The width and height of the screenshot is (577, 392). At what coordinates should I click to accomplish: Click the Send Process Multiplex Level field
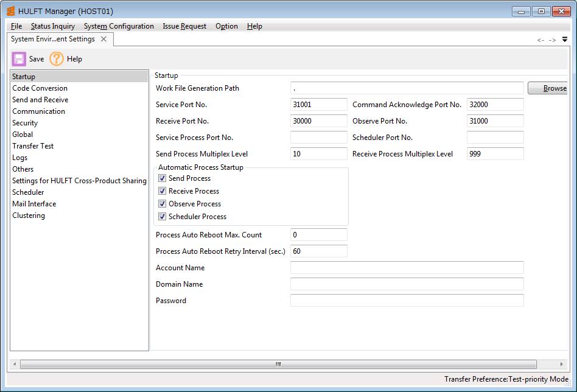(x=319, y=154)
